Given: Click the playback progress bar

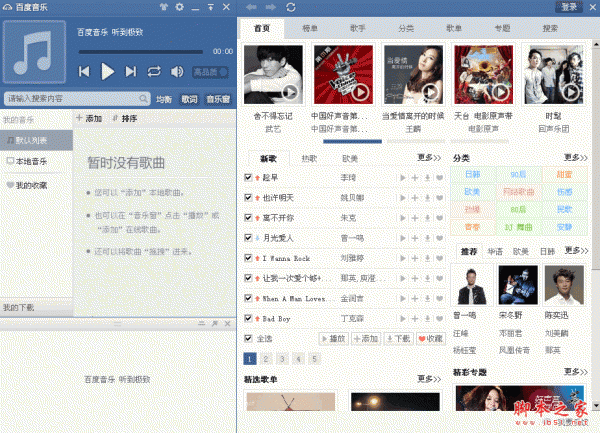Looking at the screenshot, I should (141, 52).
